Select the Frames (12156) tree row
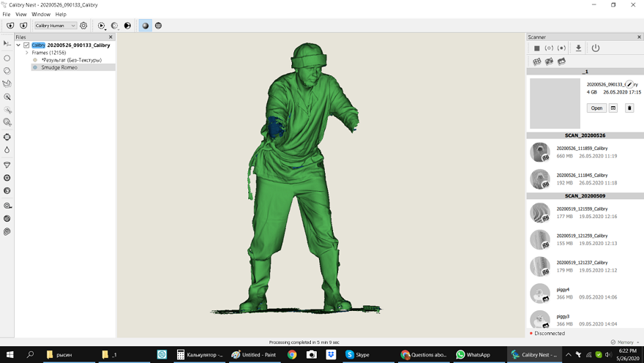 pyautogui.click(x=49, y=53)
